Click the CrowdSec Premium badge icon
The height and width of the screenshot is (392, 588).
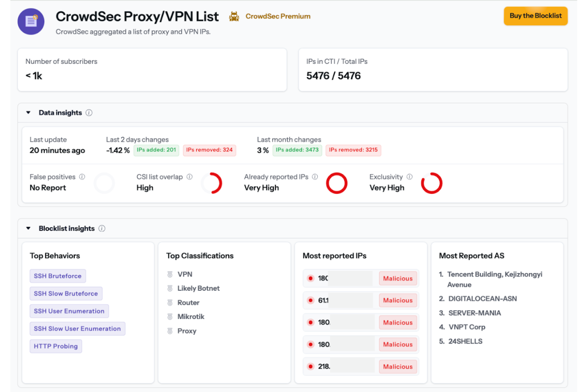(234, 16)
